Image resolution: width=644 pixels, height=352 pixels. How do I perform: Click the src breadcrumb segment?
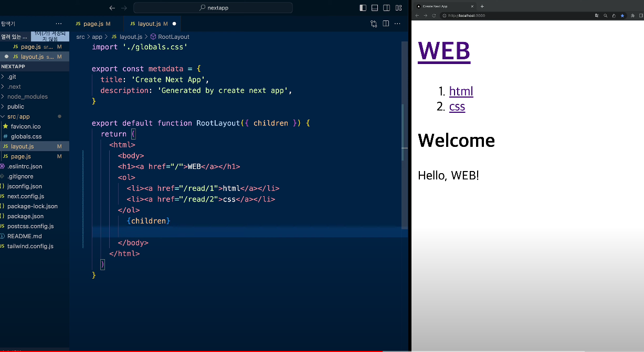80,37
